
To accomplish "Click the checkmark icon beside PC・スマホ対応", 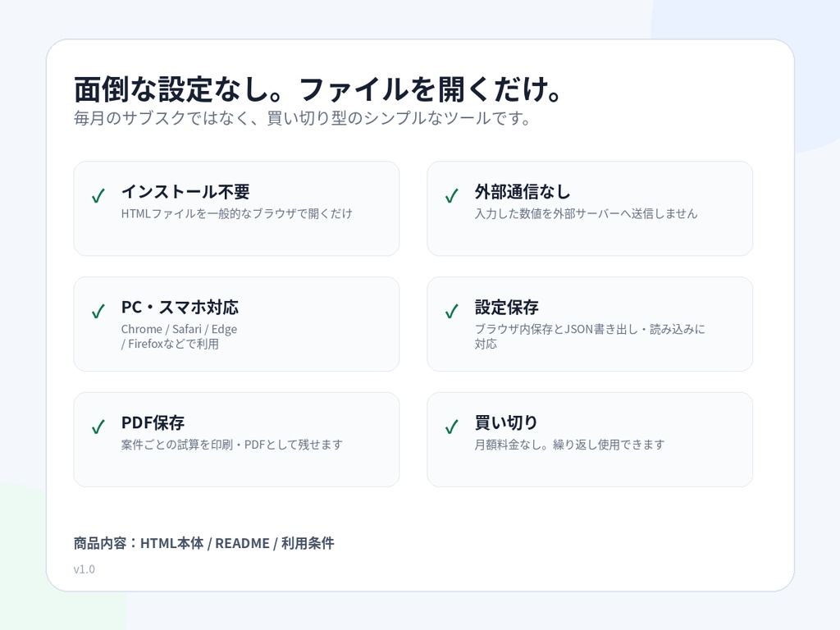I will coord(98,311).
